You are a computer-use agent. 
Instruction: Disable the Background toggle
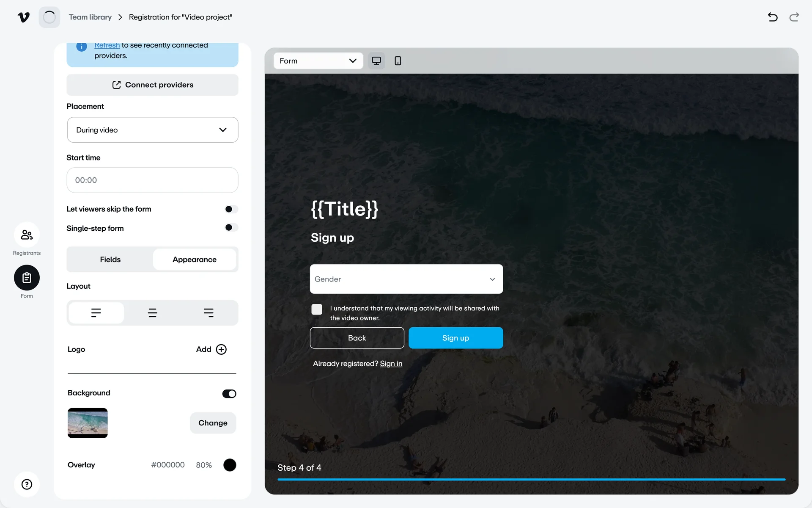(x=229, y=394)
